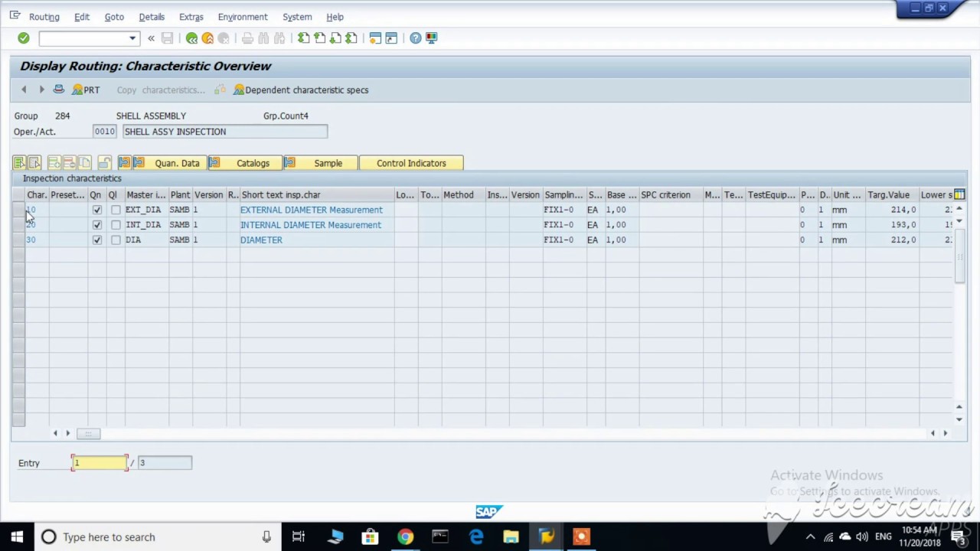The width and height of the screenshot is (980, 551).
Task: Open the Control Indicators button
Action: [x=411, y=163]
